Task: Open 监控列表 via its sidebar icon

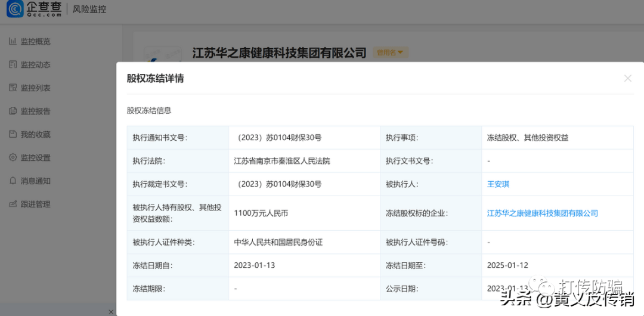Action: [x=13, y=88]
